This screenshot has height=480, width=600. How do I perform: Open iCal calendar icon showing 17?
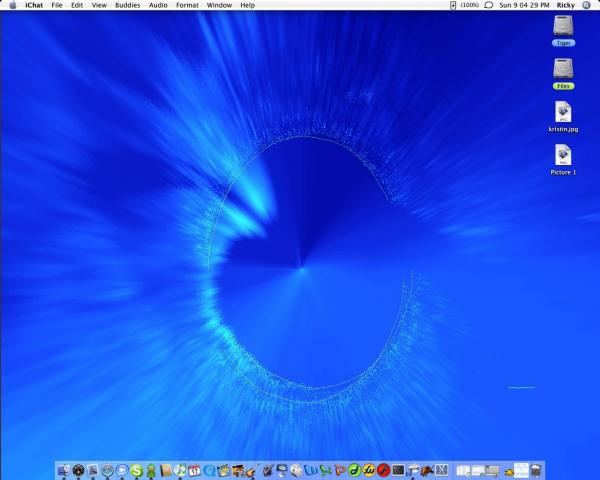pyautogui.click(x=194, y=470)
